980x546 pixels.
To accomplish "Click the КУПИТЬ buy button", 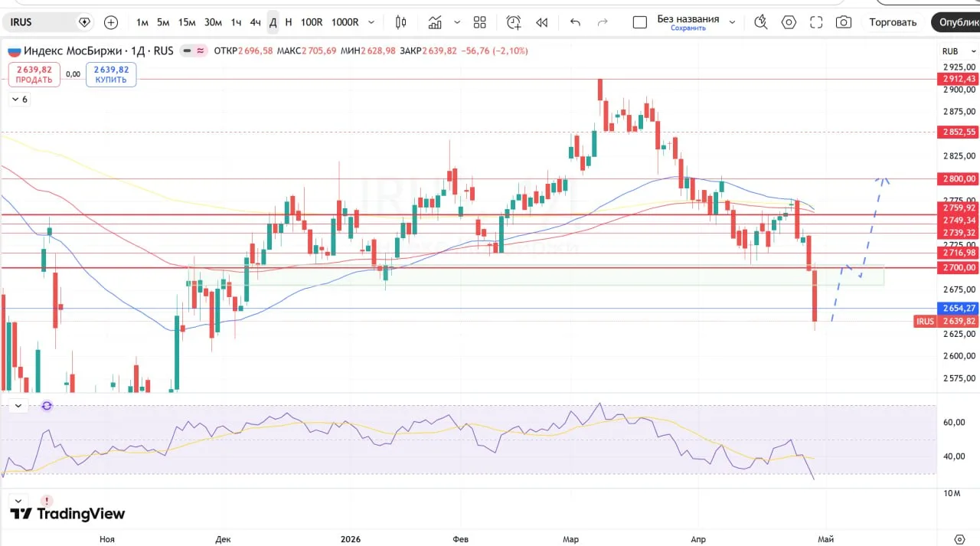I will (111, 74).
